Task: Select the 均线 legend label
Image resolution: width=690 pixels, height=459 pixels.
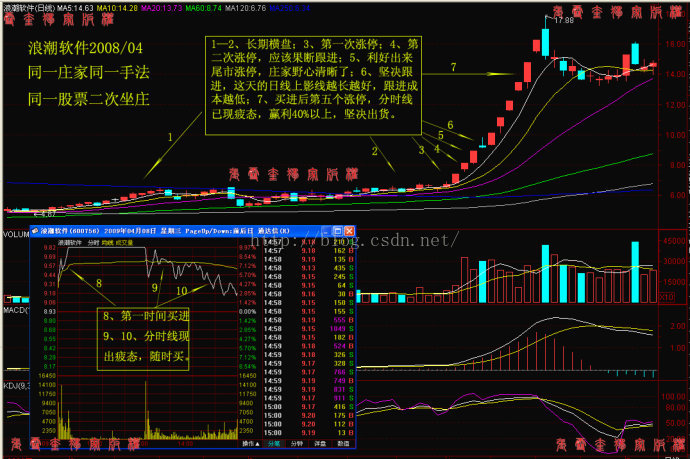Action: 107,242
